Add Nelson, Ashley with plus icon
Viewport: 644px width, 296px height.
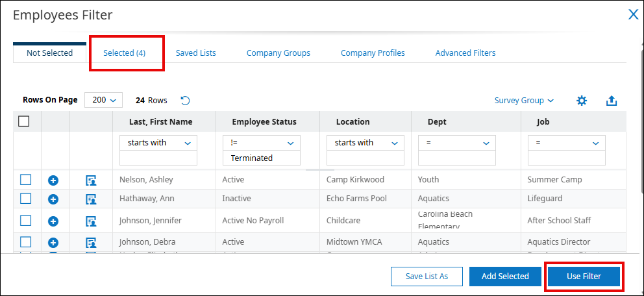click(54, 180)
